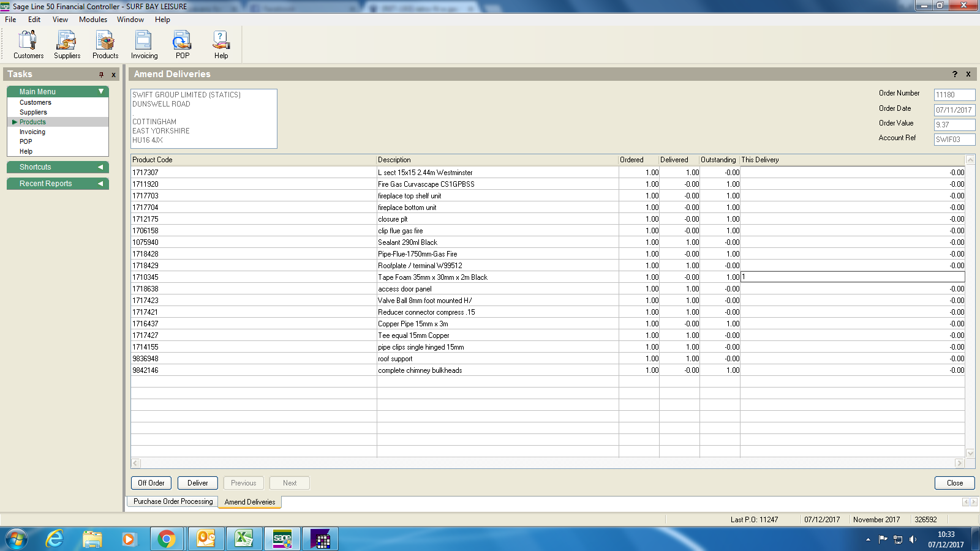Screen dimensions: 980x551
Task: Open the POP toolbar icon
Action: click(x=183, y=45)
